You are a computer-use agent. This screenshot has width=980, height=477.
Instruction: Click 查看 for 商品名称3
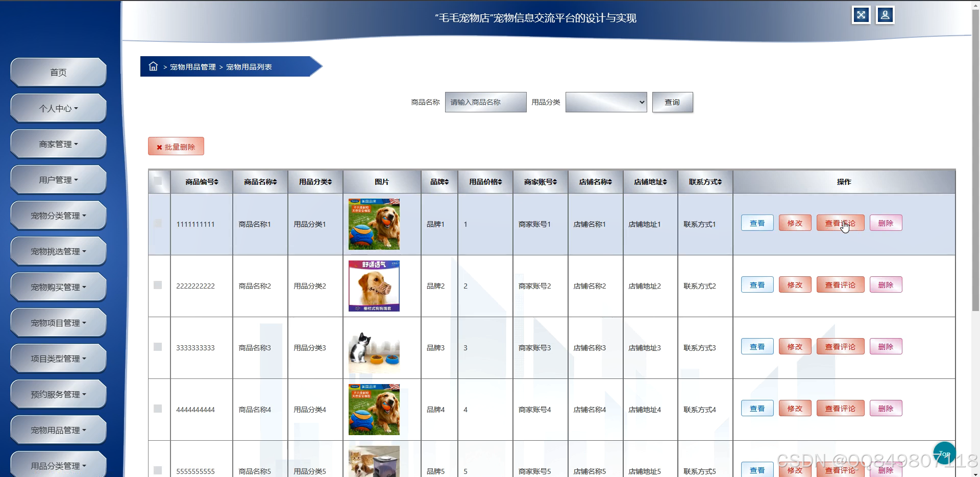click(757, 347)
